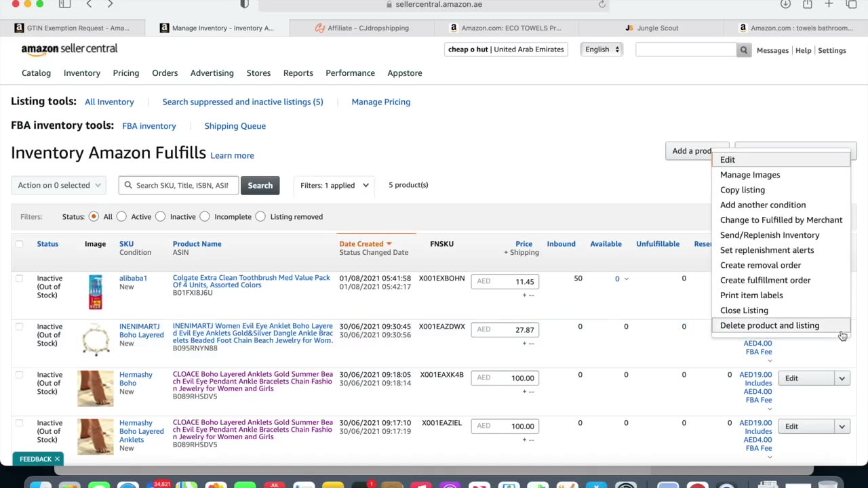This screenshot has width=868, height=488.
Task: Expand the Available quantity chevron for alibaba1
Action: pyautogui.click(x=626, y=279)
